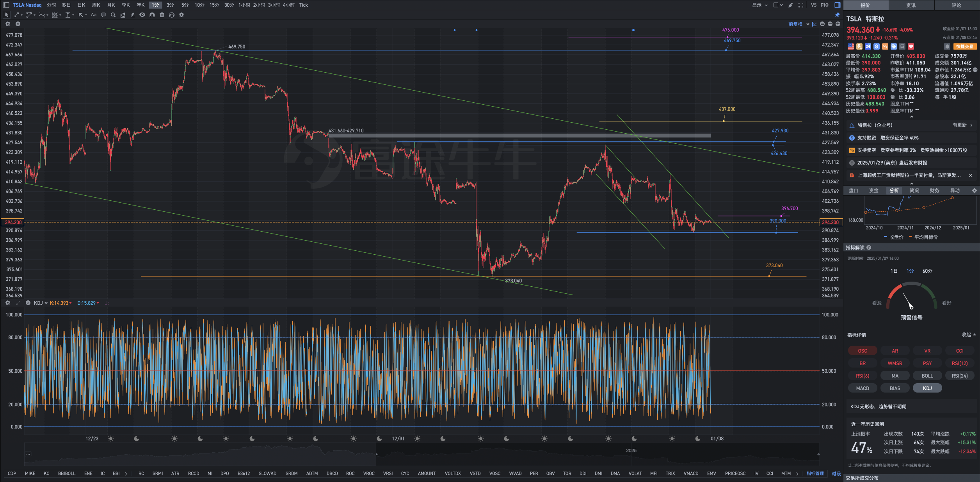Remove KDJ indicator with X button
Screen dimensions: 980x482
point(28,303)
